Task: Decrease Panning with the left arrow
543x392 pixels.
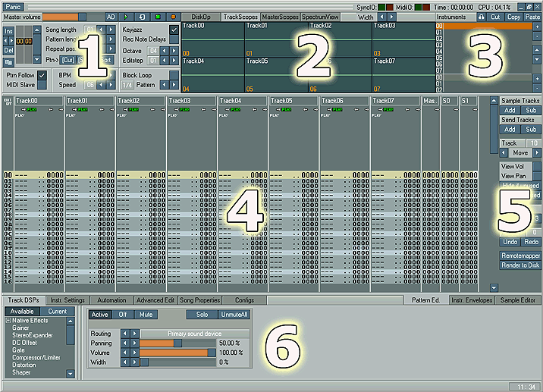Action: click(x=125, y=343)
